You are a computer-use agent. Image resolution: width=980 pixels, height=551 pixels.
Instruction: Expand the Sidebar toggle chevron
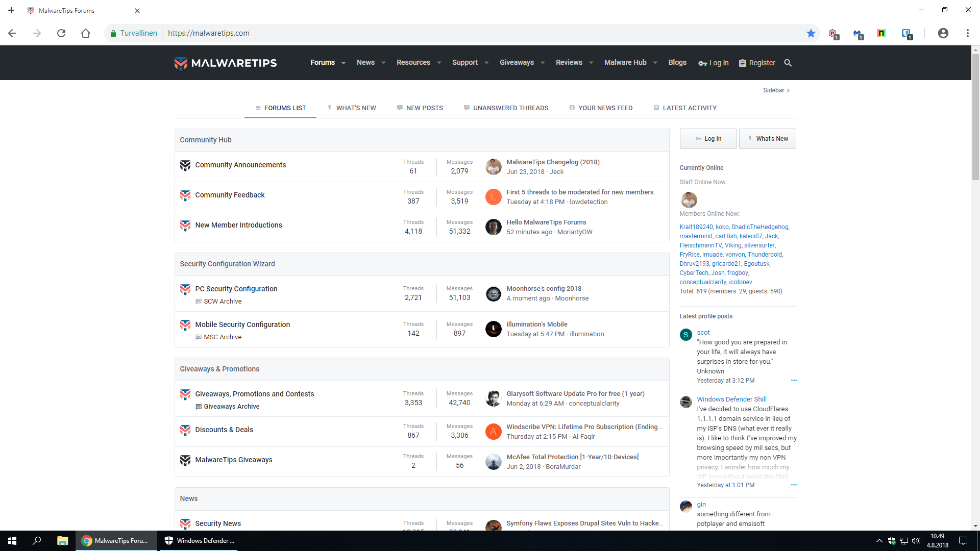tap(788, 90)
